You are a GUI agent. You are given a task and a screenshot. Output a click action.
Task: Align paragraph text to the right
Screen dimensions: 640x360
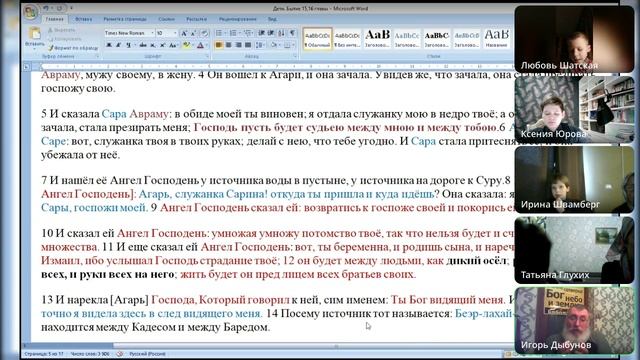pos(238,45)
